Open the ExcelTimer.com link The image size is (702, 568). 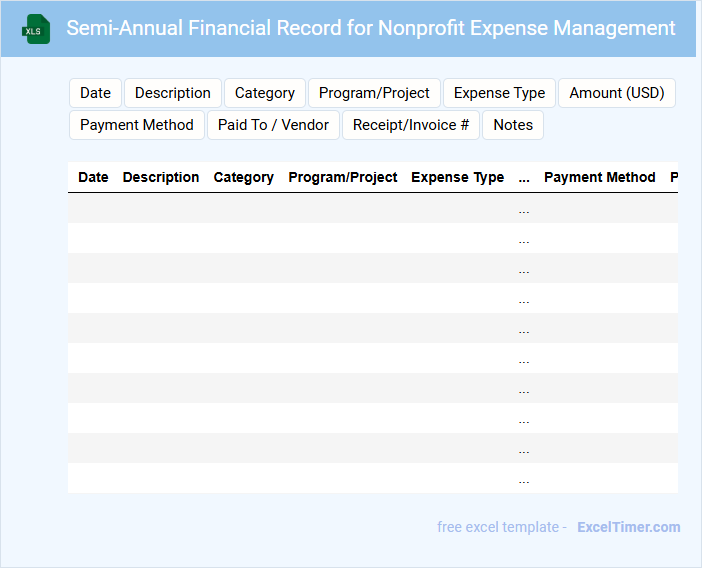click(629, 527)
